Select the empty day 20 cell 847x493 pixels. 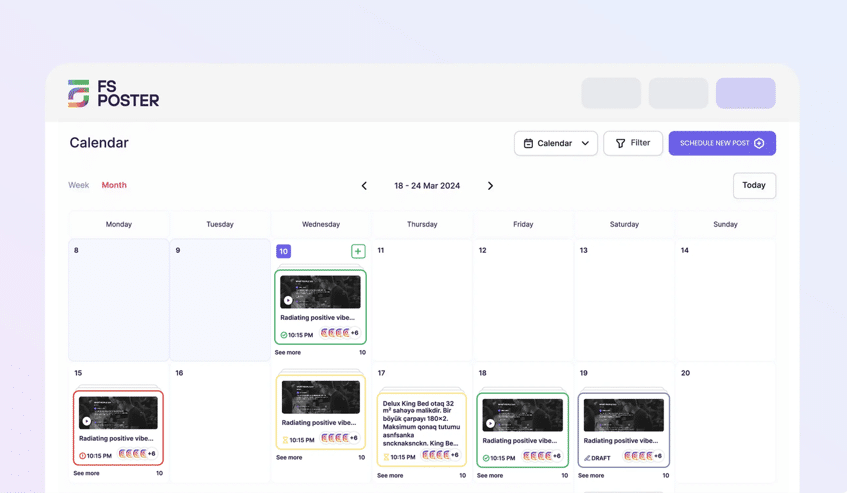725,422
